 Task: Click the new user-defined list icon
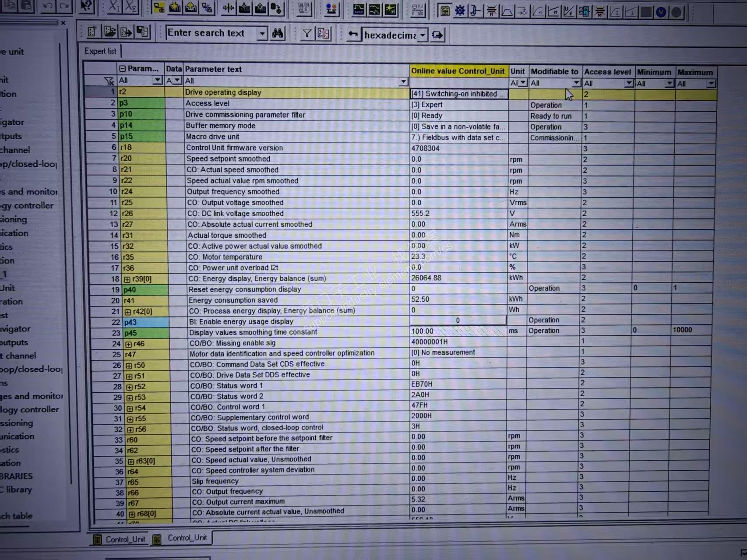pos(92,32)
